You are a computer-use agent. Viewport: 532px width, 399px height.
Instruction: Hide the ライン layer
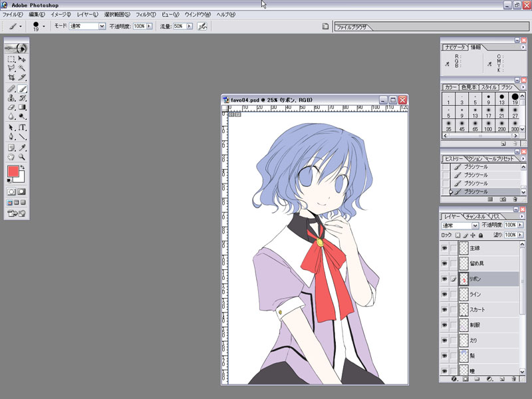(x=444, y=294)
